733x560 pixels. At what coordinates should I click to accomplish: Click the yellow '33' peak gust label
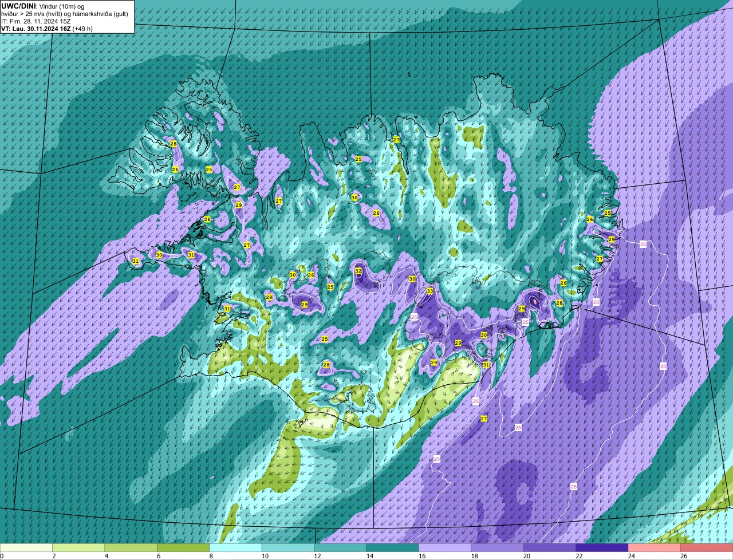(x=430, y=291)
